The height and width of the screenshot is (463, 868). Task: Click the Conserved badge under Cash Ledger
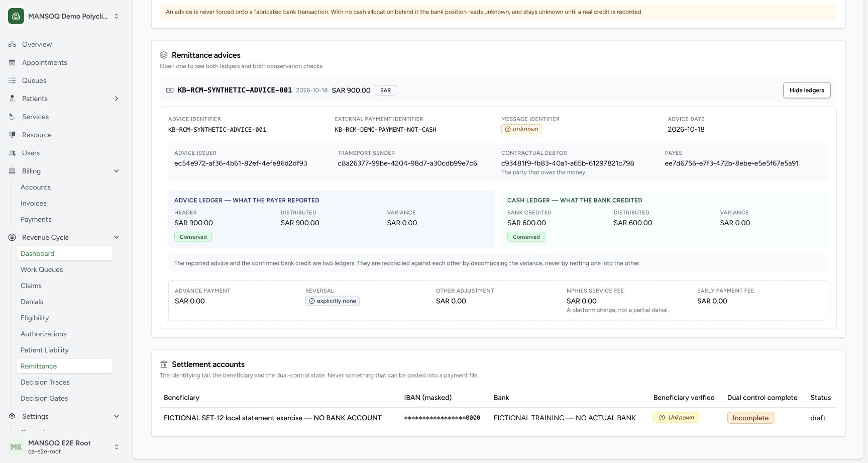(x=526, y=237)
